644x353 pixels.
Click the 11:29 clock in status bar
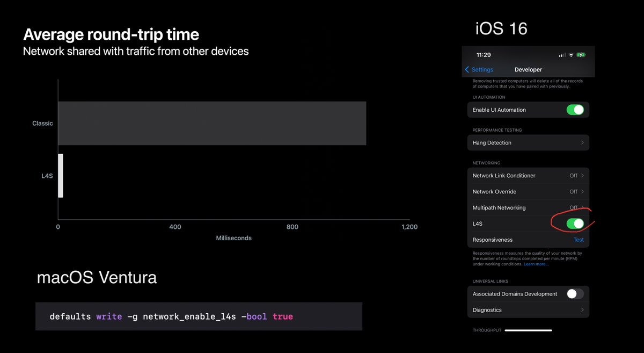pyautogui.click(x=485, y=55)
